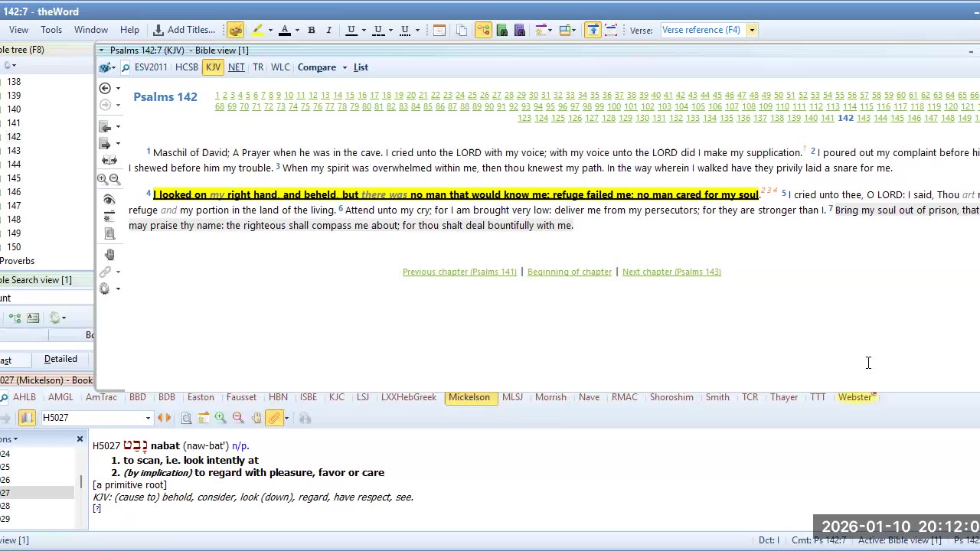Click the red-cornered fullscreen icon
The width and height of the screenshot is (980, 551).
click(x=611, y=30)
